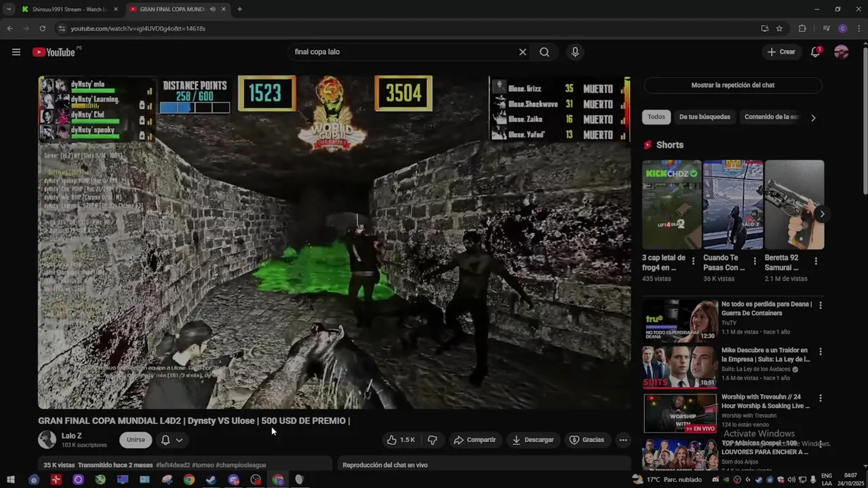Open the taskbar clock showing 04:07

(x=851, y=479)
